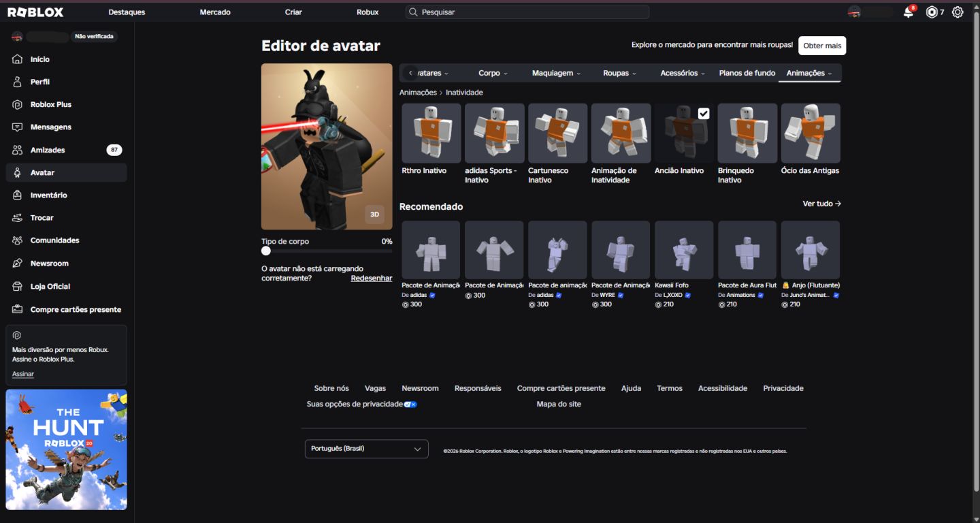This screenshot has height=523, width=980.
Task: Click the Obter mais button
Action: click(x=822, y=46)
